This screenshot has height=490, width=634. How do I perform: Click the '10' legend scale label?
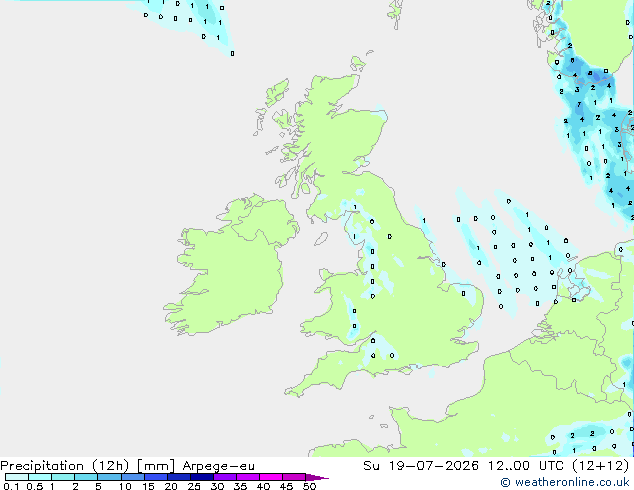tap(125, 486)
